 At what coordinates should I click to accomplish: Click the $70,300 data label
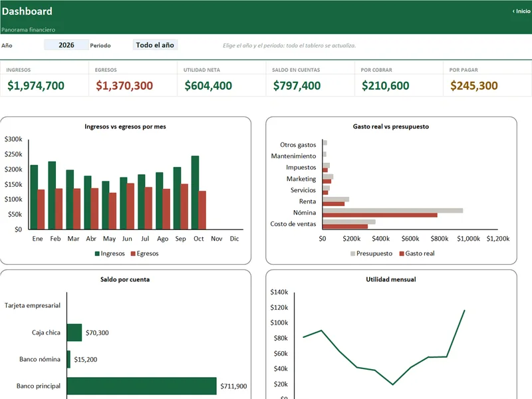coord(97,333)
